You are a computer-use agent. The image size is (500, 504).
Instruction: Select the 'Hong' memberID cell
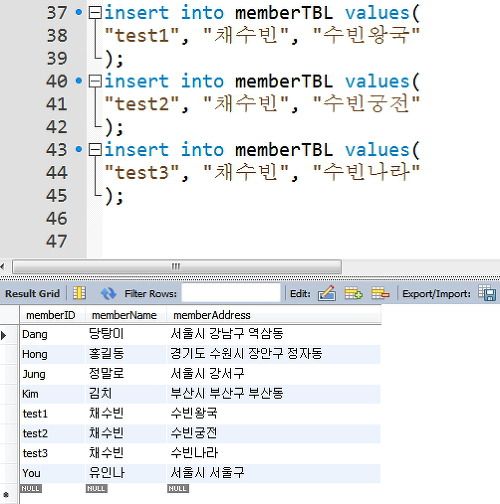[52, 354]
